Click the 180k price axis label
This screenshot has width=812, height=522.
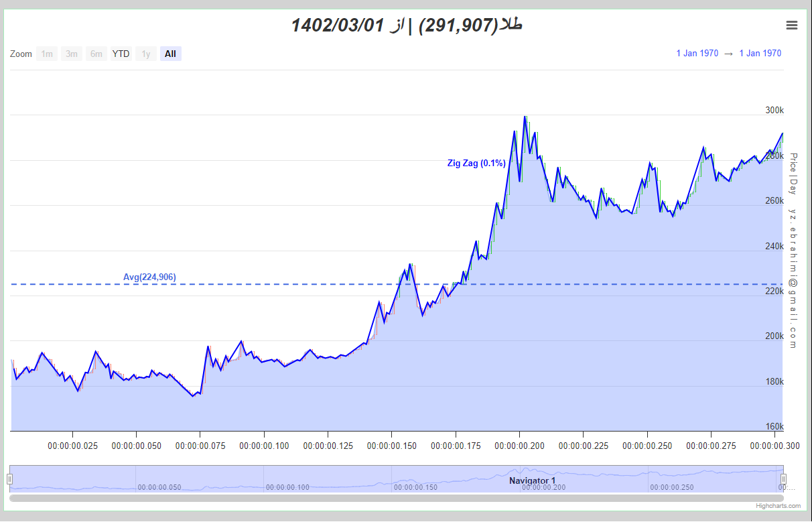[x=774, y=382]
